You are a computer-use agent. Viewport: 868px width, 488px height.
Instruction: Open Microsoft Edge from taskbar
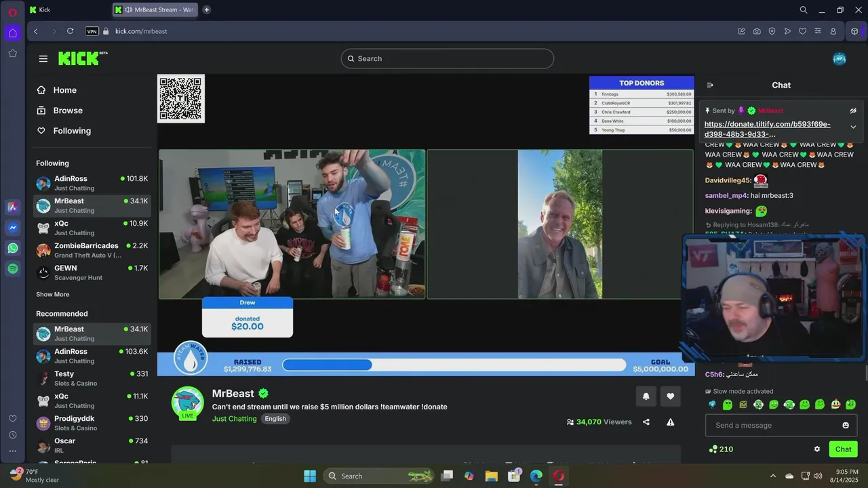[536, 476]
